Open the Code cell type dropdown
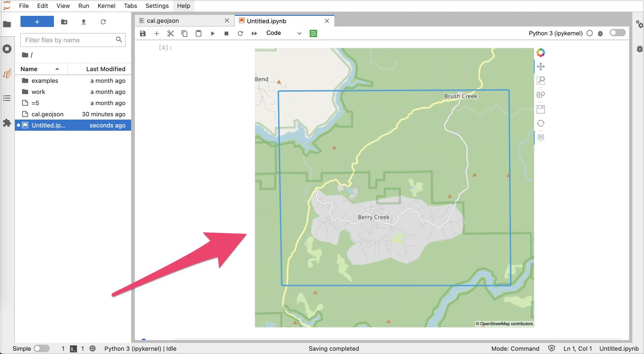 point(284,33)
